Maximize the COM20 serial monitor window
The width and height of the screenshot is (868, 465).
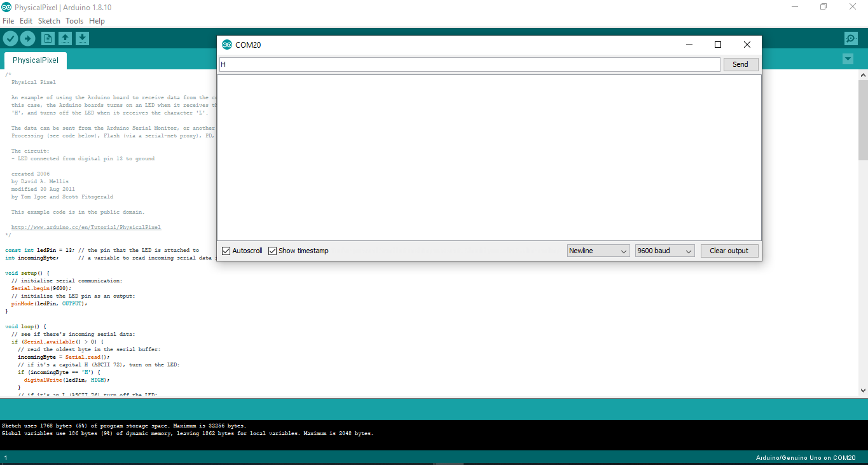pyautogui.click(x=718, y=45)
